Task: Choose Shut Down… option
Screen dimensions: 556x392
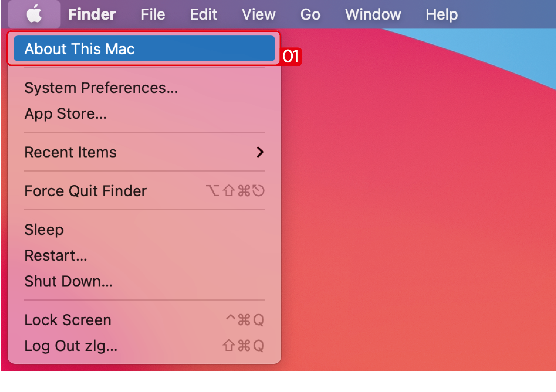Action: pos(69,281)
